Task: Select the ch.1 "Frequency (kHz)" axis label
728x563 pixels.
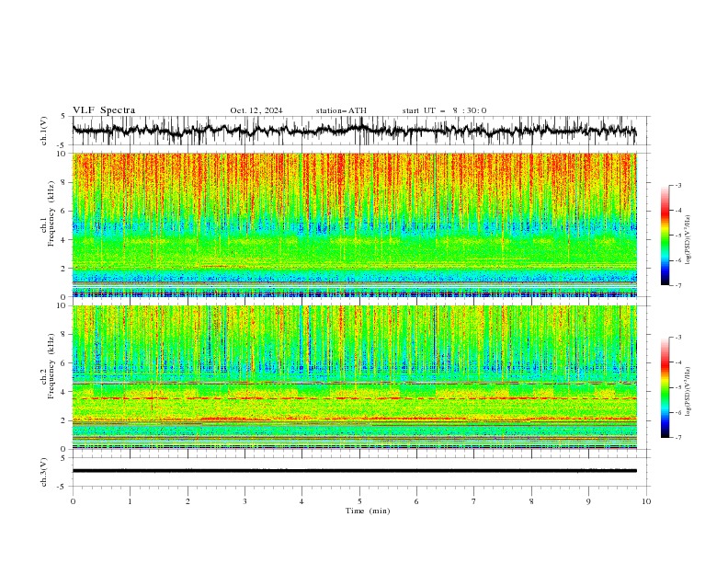Action: tap(51, 214)
